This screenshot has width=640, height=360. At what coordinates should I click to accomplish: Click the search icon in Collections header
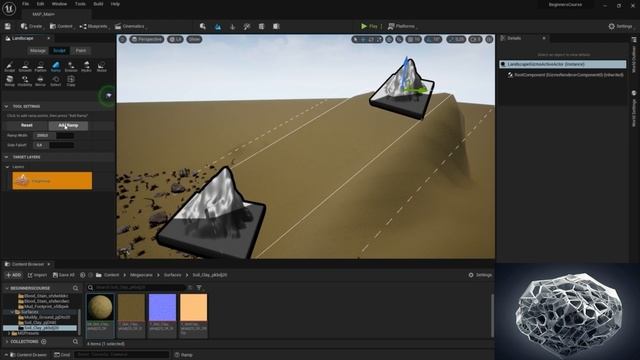[x=76, y=341]
